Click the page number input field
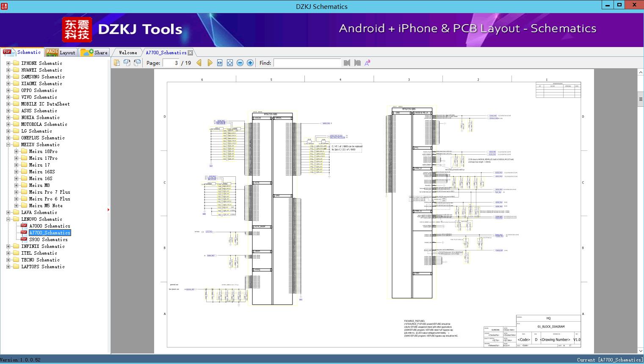The image size is (644, 364). click(x=171, y=63)
